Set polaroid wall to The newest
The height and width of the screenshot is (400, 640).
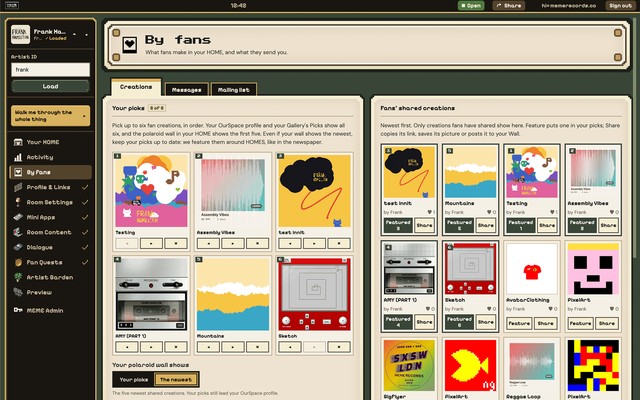(x=176, y=380)
